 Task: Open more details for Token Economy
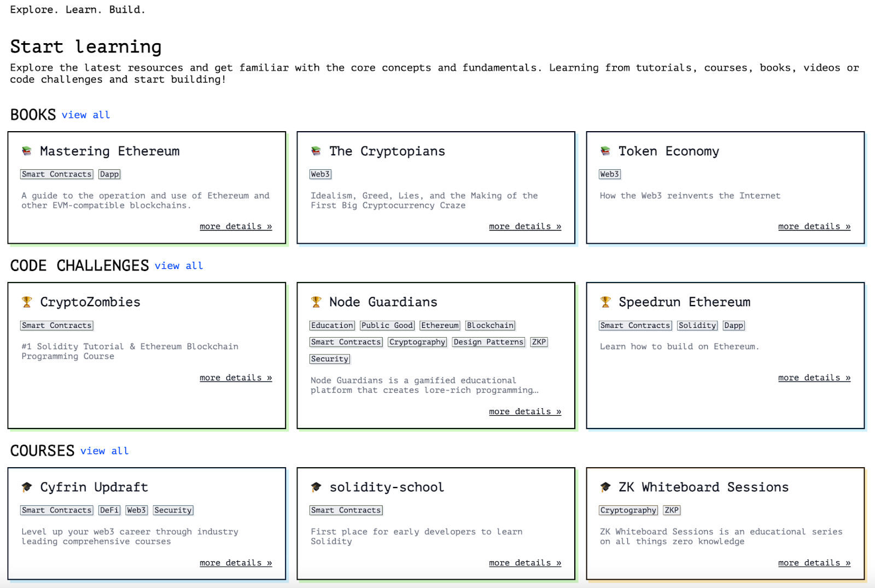(x=814, y=226)
